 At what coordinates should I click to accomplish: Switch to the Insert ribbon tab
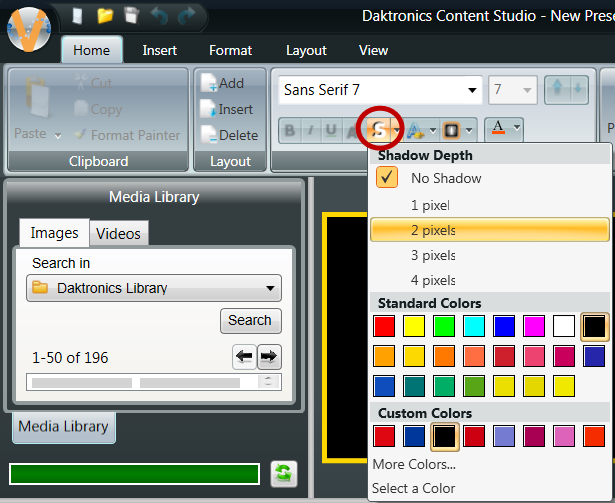point(160,50)
